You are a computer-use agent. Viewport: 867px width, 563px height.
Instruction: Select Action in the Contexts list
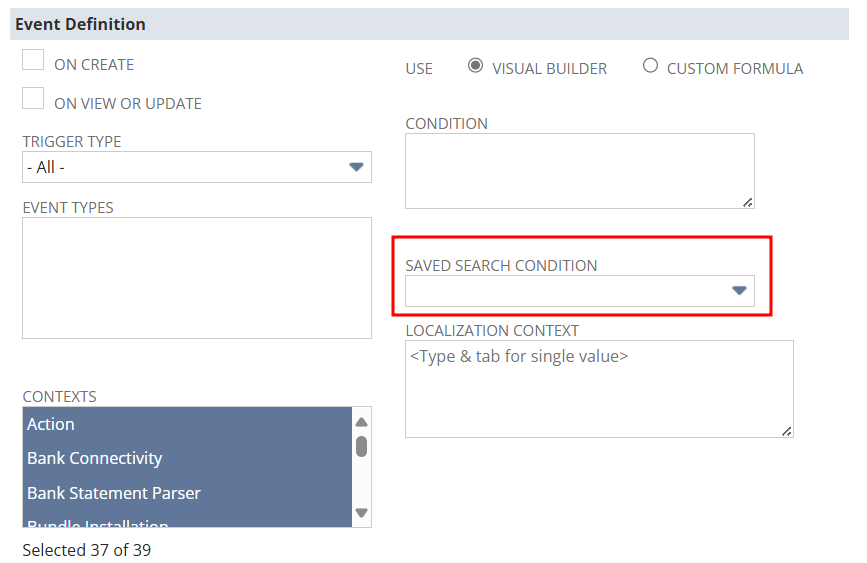point(186,424)
